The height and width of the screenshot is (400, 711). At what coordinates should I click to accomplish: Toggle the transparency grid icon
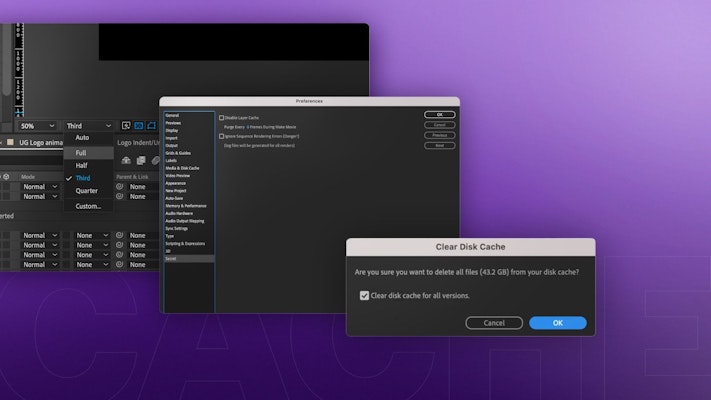pyautogui.click(x=139, y=126)
